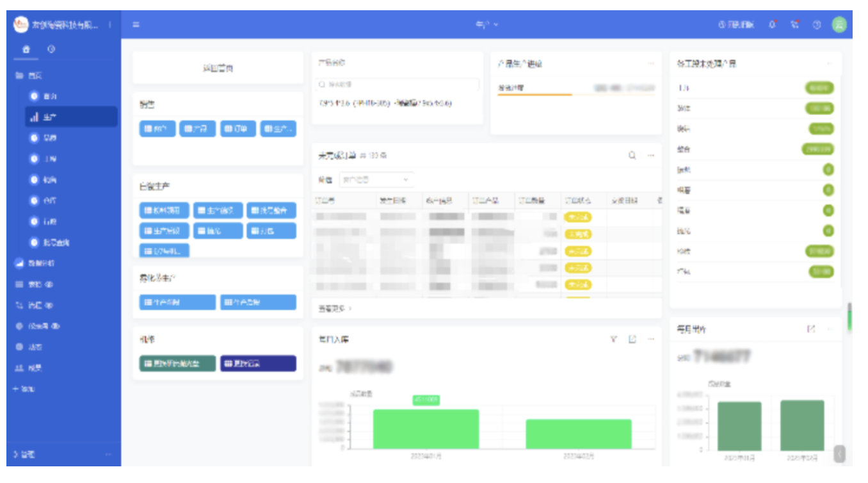Switch to the clock icon sidebar tab
Viewport: 868px width, 483px height.
(51, 49)
